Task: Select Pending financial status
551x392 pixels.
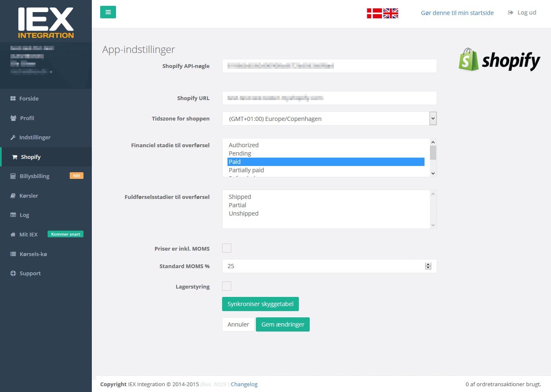Action: 326,153
